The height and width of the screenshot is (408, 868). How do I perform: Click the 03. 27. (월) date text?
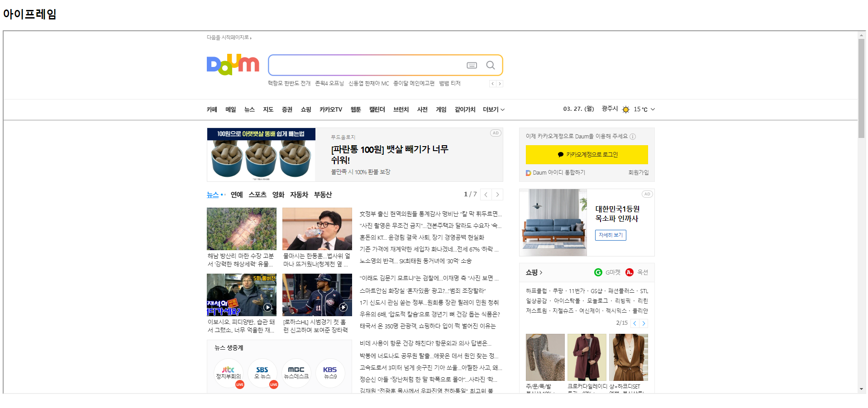click(x=578, y=109)
